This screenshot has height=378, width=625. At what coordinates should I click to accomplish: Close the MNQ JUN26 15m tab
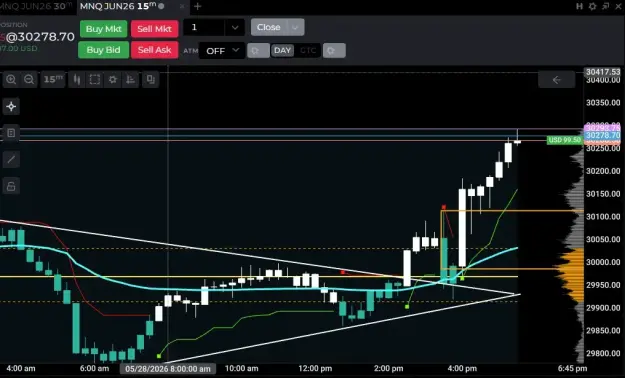182,6
